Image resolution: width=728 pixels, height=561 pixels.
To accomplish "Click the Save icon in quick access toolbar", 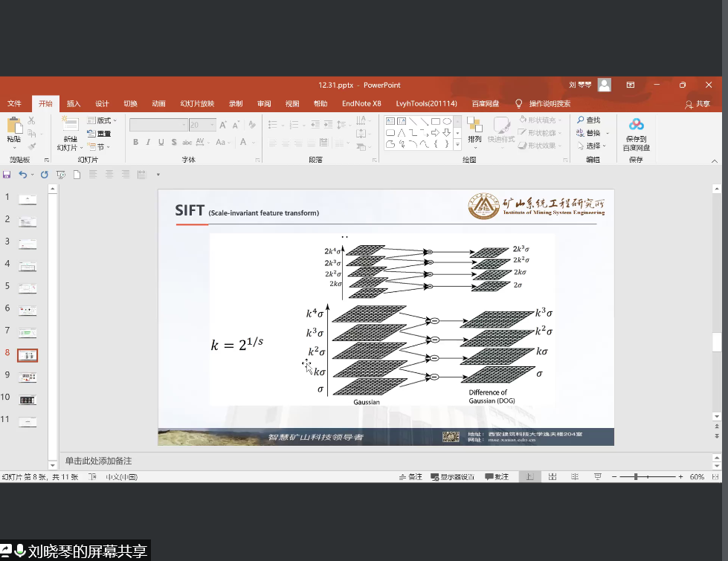I will click(x=7, y=175).
